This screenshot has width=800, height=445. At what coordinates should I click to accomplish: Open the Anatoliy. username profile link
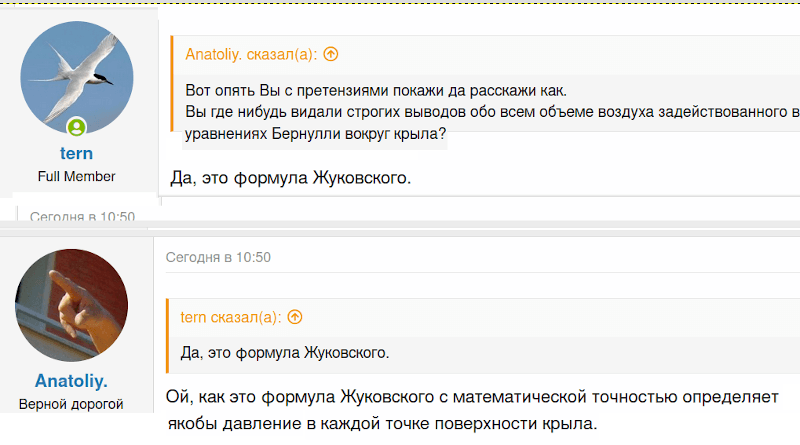pyautogui.click(x=71, y=381)
